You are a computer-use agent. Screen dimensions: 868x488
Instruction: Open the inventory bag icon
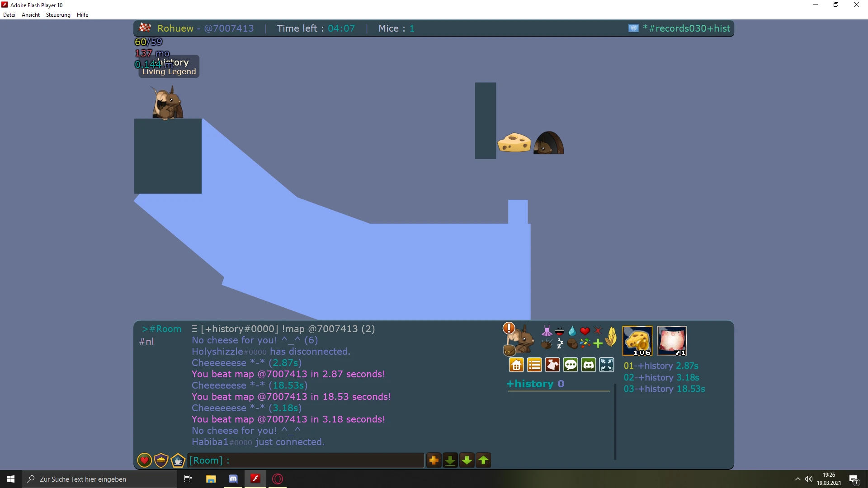coord(509,350)
